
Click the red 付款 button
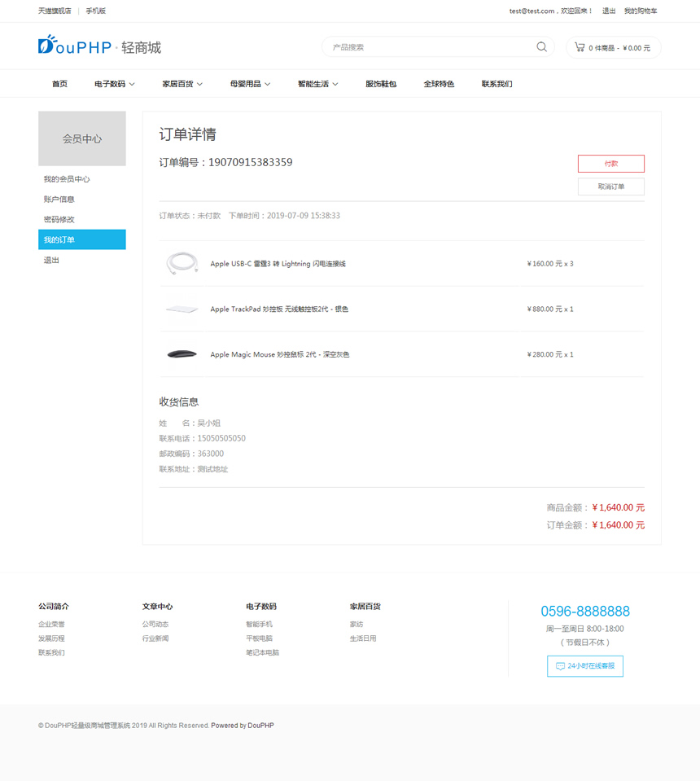[611, 164]
